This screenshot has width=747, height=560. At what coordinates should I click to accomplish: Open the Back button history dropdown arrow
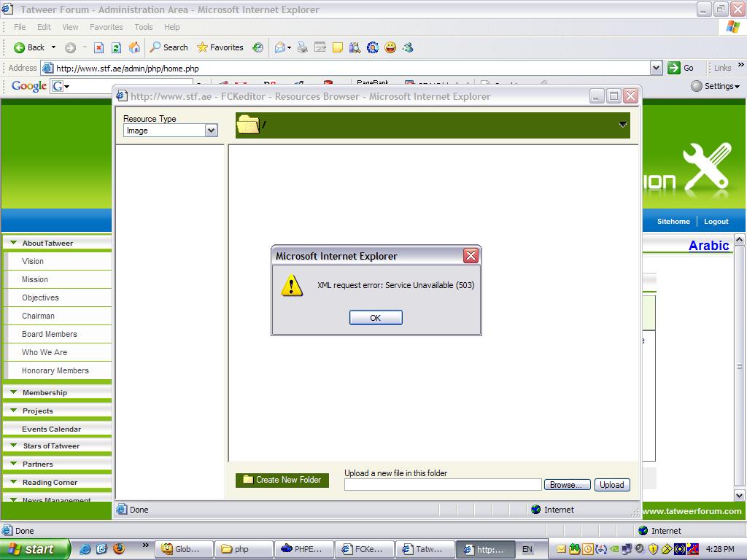(x=53, y=47)
